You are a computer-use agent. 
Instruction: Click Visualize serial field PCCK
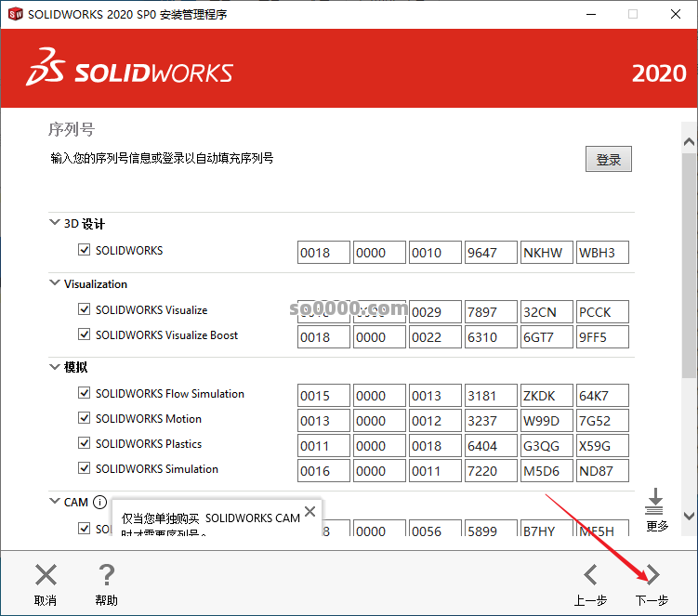(603, 311)
